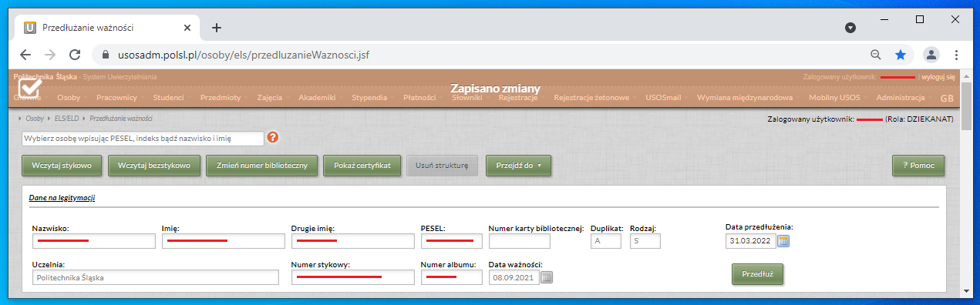Click the Przedłuż button
The height and width of the screenshot is (305, 980).
[x=758, y=273]
